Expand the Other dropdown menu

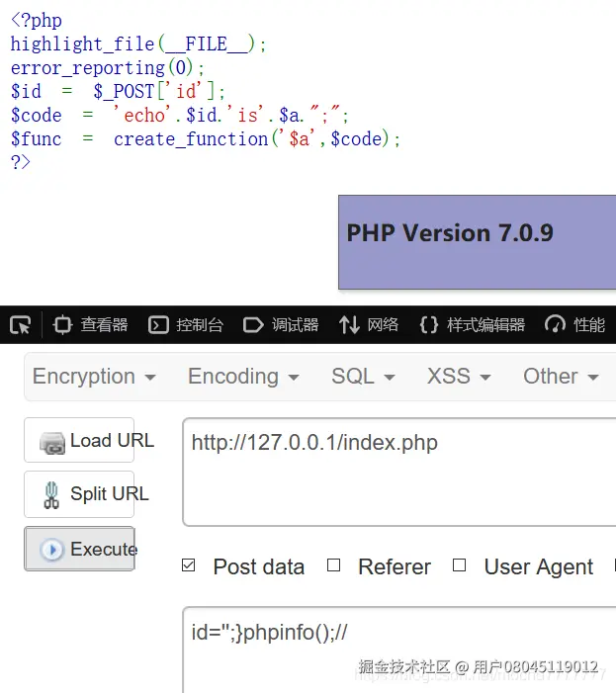coord(561,377)
